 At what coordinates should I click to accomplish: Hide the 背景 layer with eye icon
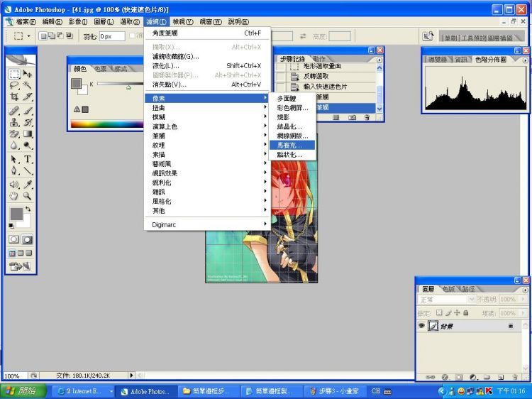pos(421,325)
